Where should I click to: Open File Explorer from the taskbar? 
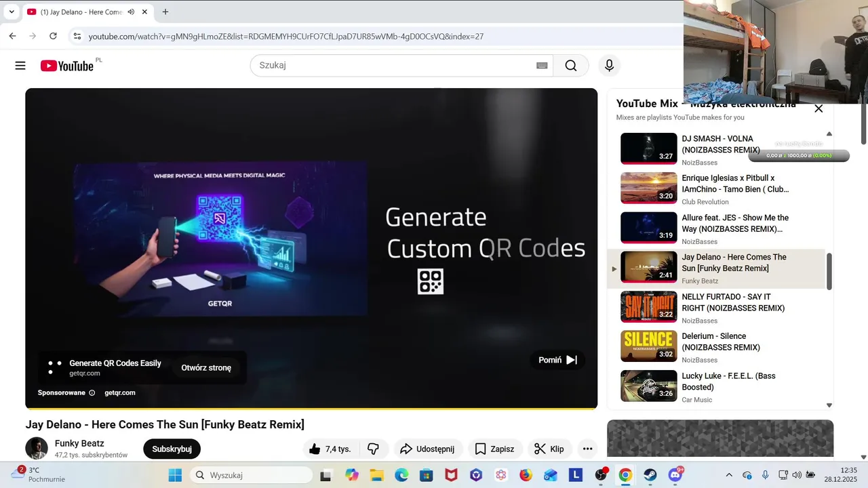click(x=376, y=475)
